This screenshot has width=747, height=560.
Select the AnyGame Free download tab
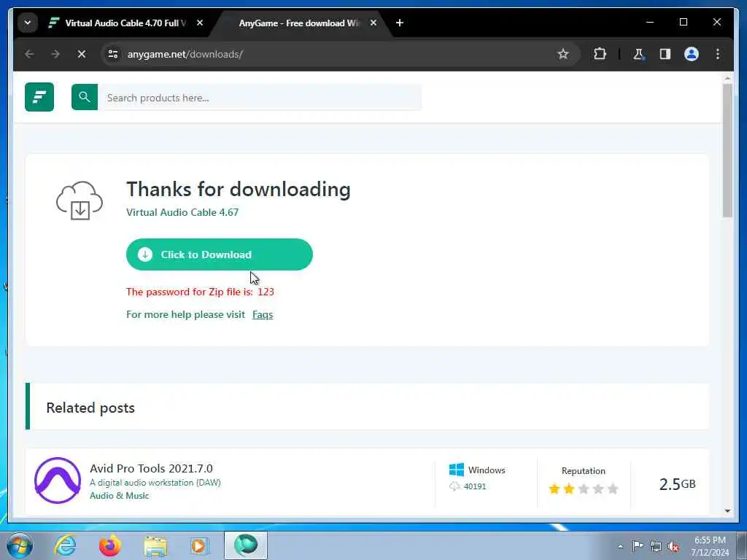pyautogui.click(x=299, y=23)
